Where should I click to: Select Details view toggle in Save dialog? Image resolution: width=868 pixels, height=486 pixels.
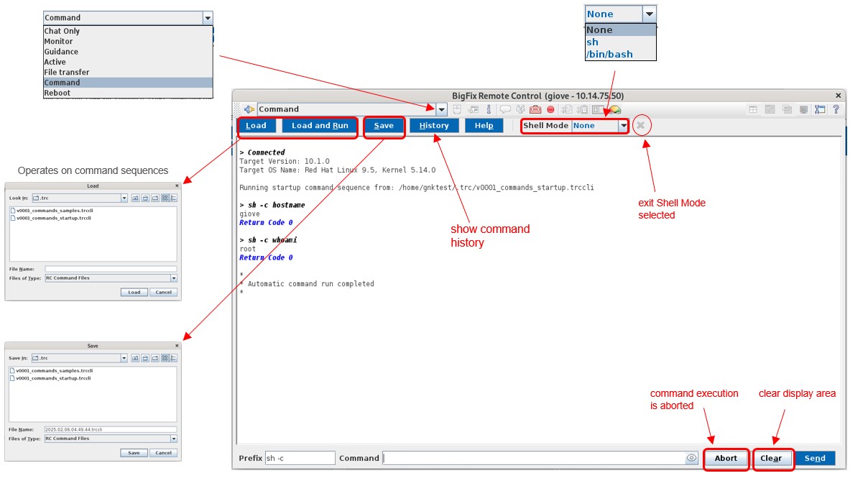pos(173,357)
